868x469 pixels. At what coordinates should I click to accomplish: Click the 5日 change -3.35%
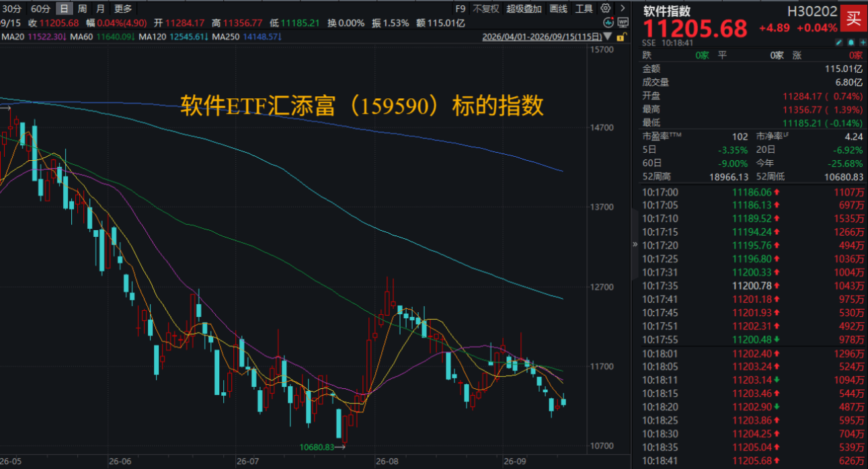733,149
